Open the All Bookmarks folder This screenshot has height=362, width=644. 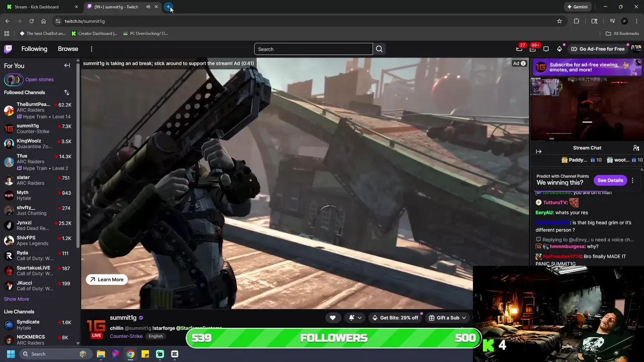[x=622, y=33]
